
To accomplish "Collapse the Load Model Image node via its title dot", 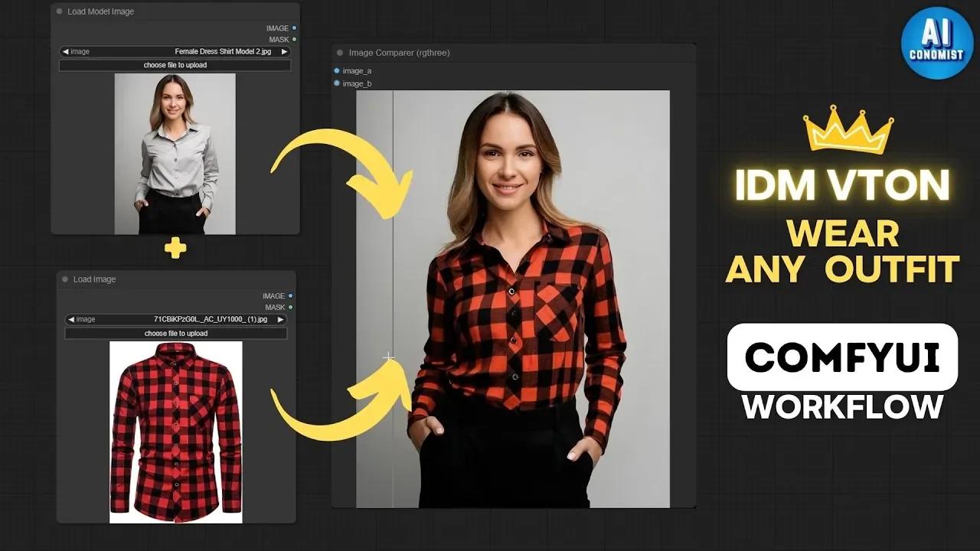I will coord(60,11).
